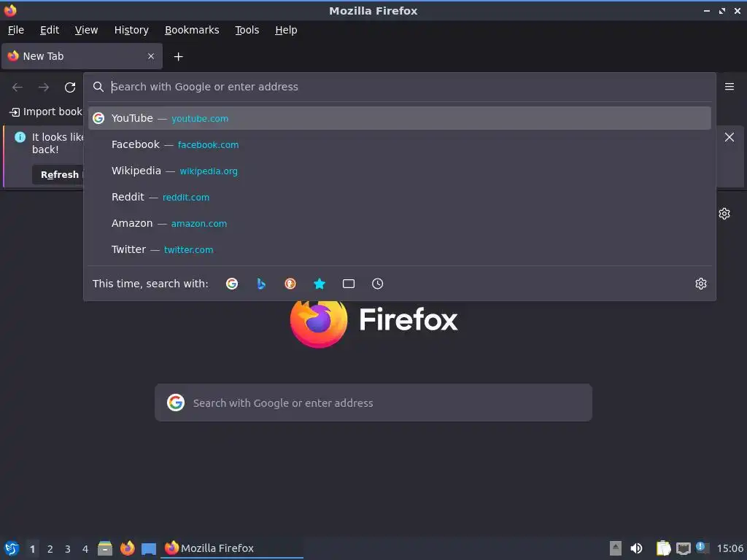This screenshot has width=747, height=560.
Task: Close the New Tab tab
Action: 151,56
